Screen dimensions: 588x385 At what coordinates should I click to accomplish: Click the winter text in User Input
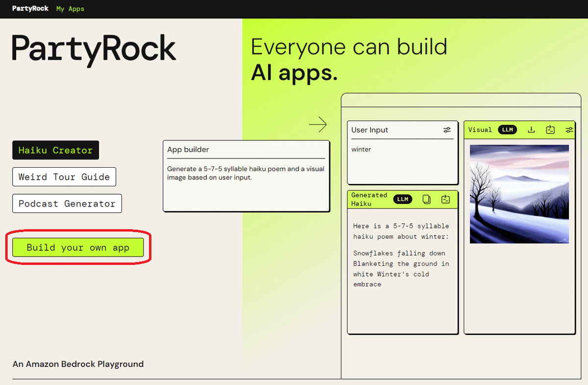[361, 149]
